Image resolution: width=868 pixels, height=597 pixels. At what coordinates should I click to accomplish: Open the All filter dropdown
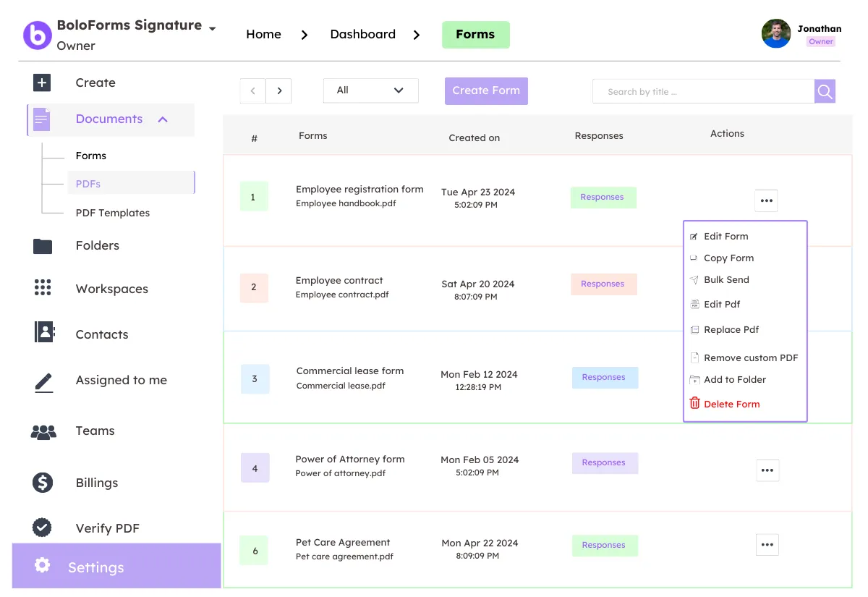tap(370, 90)
